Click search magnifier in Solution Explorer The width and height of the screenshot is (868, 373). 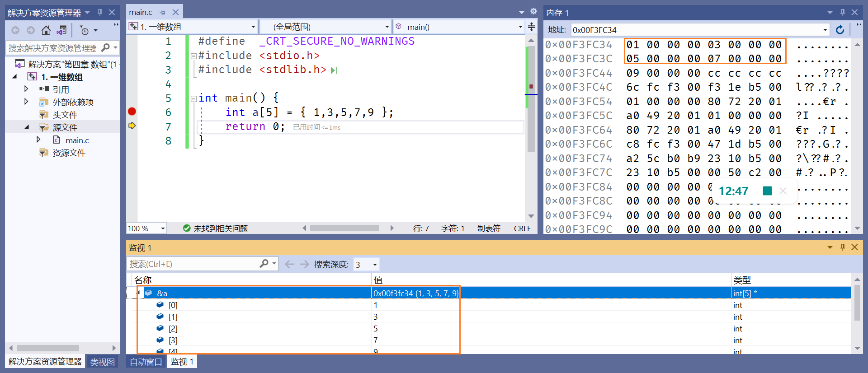pos(106,47)
